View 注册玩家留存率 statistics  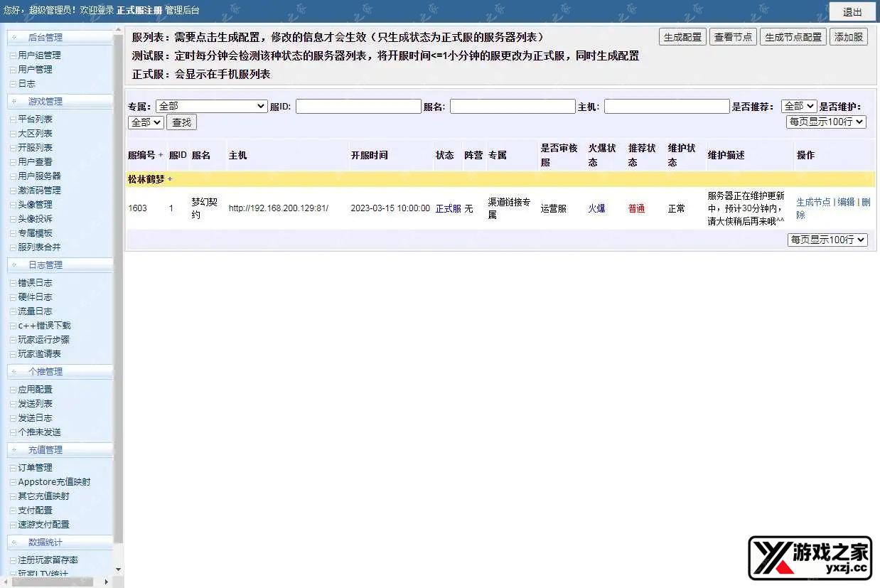coord(45,560)
